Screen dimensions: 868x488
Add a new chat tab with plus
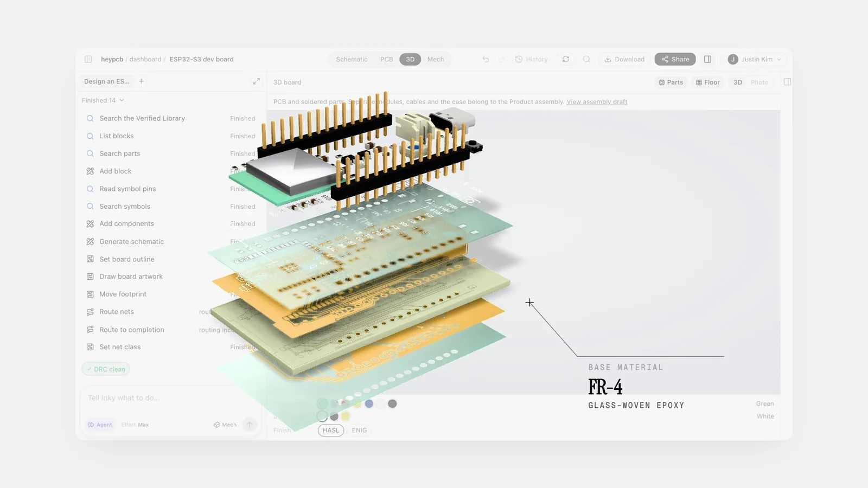coord(142,81)
